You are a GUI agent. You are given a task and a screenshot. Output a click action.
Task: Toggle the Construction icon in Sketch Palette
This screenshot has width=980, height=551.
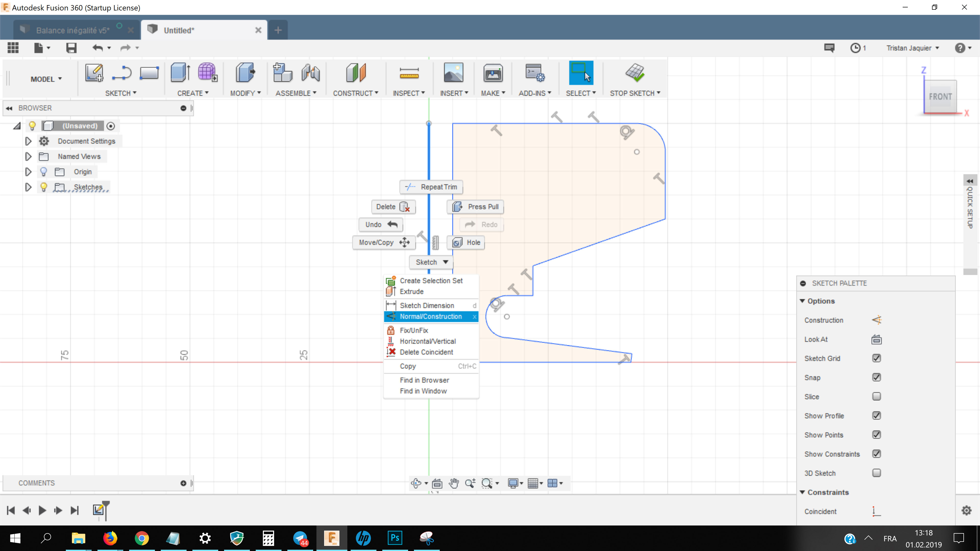pyautogui.click(x=876, y=320)
